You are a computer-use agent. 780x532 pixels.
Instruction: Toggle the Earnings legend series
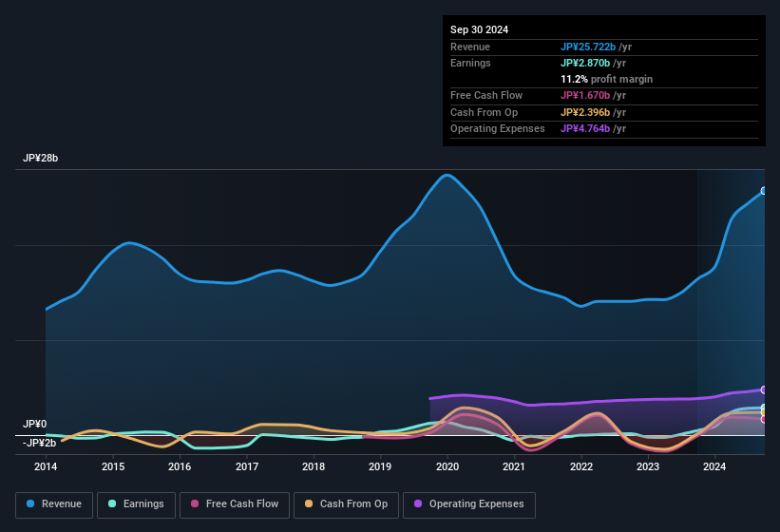pos(136,504)
